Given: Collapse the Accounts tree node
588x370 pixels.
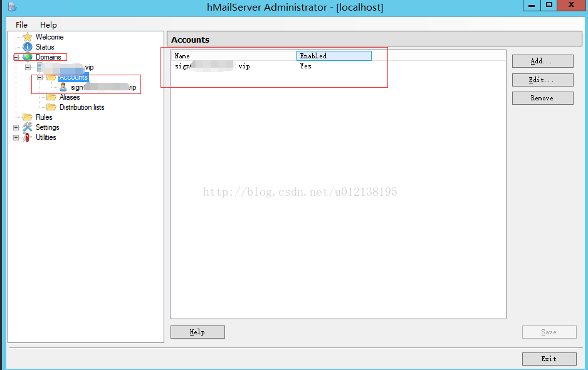Looking at the screenshot, I should click(x=39, y=77).
